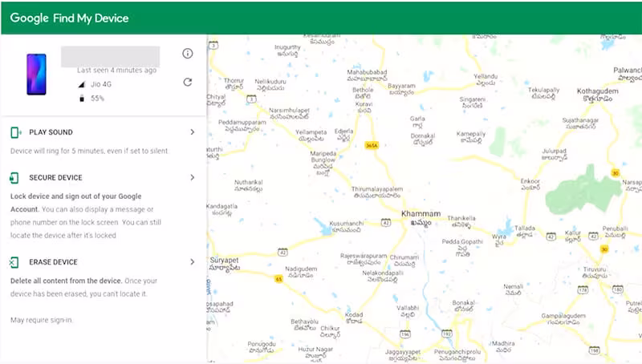Expand the Play Sound chevron

click(192, 132)
